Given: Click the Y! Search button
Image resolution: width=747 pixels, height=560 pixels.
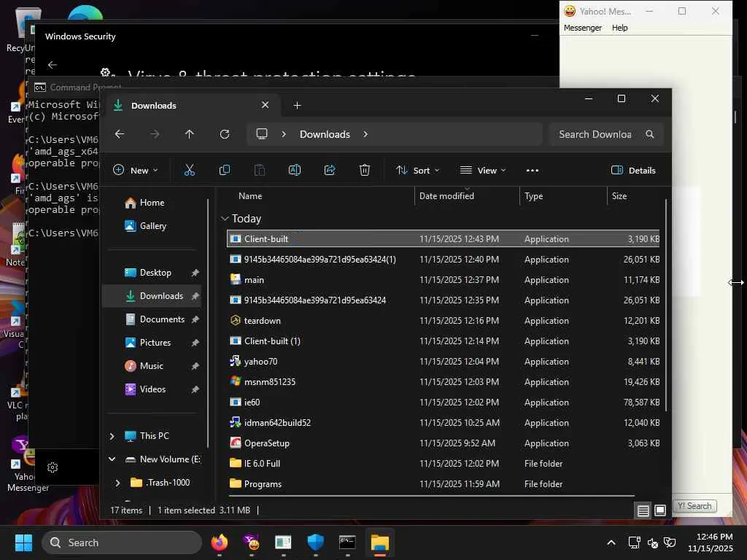Looking at the screenshot, I should tap(694, 506).
